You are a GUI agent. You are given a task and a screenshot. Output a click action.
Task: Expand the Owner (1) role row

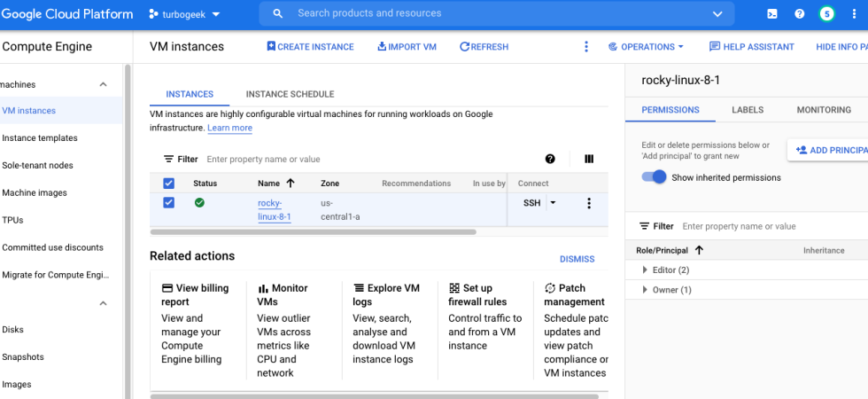coord(645,290)
